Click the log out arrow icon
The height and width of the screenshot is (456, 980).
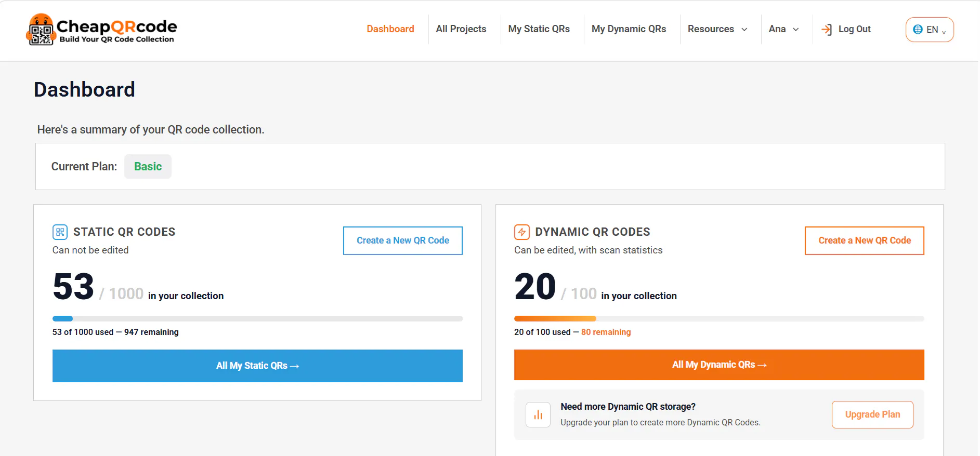point(827,30)
